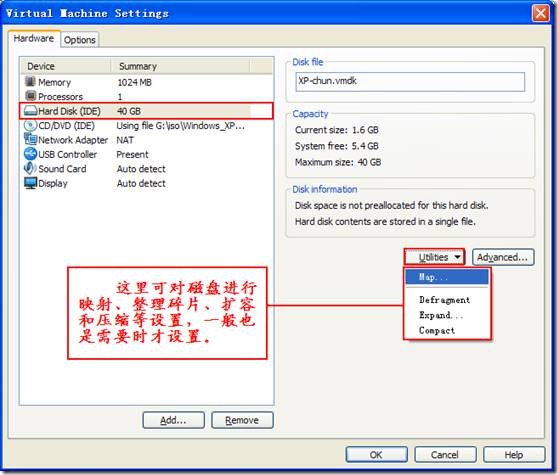Select the Processors row label

tap(60, 96)
